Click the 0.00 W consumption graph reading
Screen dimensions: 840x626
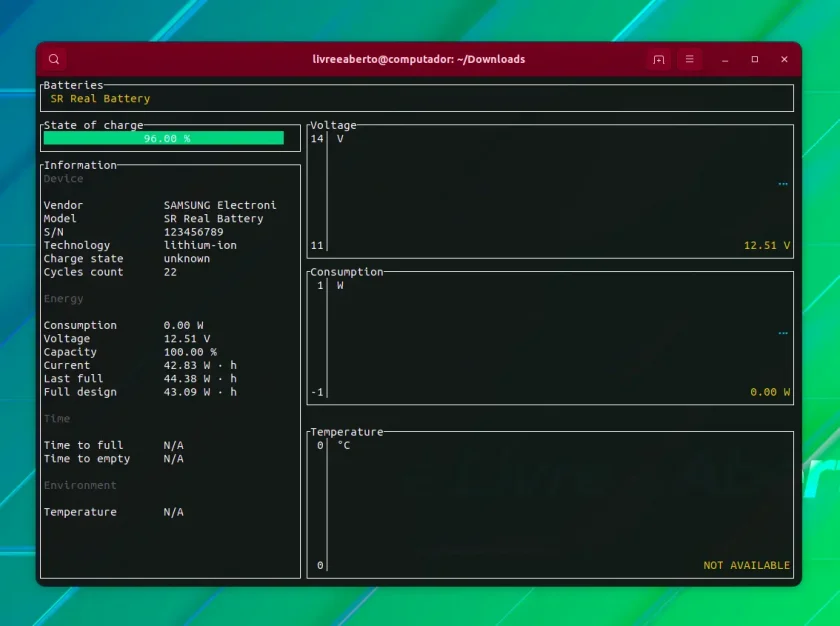pyautogui.click(x=770, y=392)
